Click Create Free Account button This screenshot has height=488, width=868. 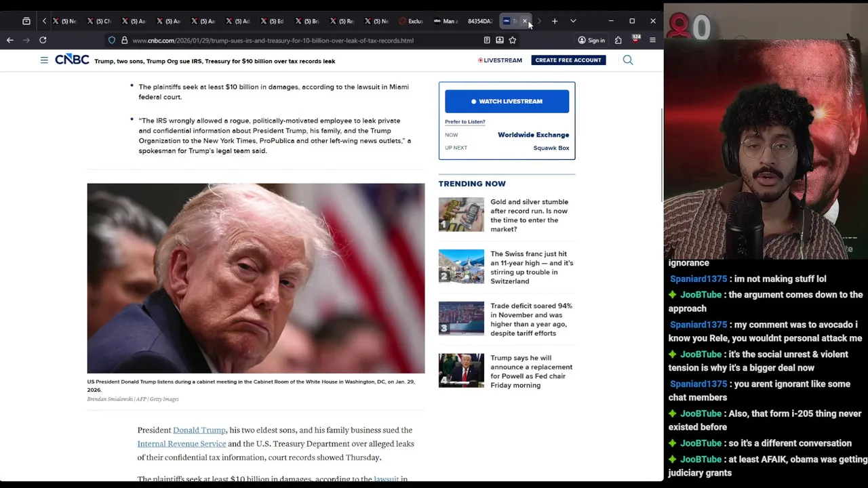coord(568,60)
